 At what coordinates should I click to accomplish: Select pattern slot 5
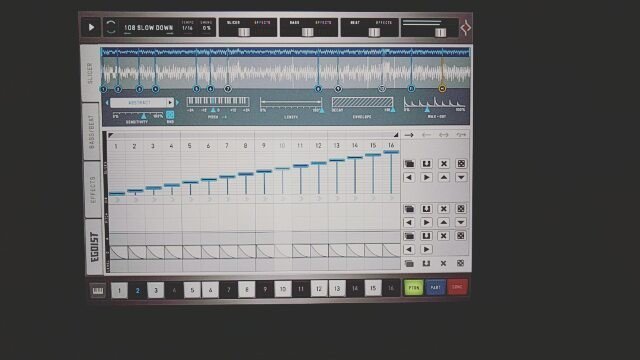click(192, 290)
